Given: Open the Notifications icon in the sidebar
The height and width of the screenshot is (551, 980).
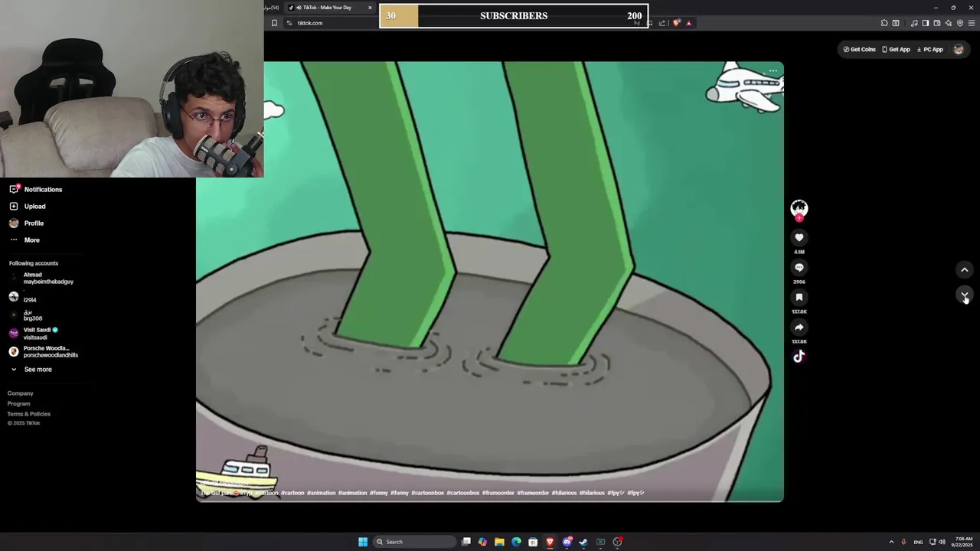Looking at the screenshot, I should pyautogui.click(x=14, y=189).
